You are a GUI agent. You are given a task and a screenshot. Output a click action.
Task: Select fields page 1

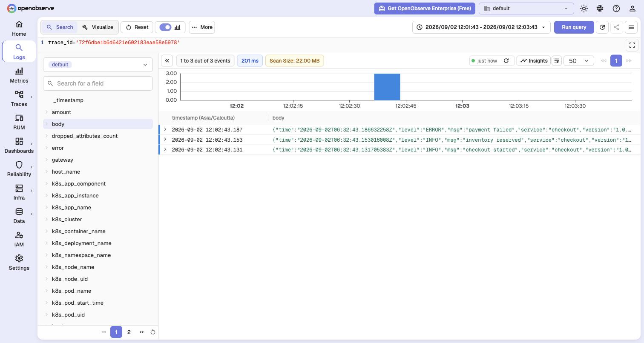pos(116,332)
